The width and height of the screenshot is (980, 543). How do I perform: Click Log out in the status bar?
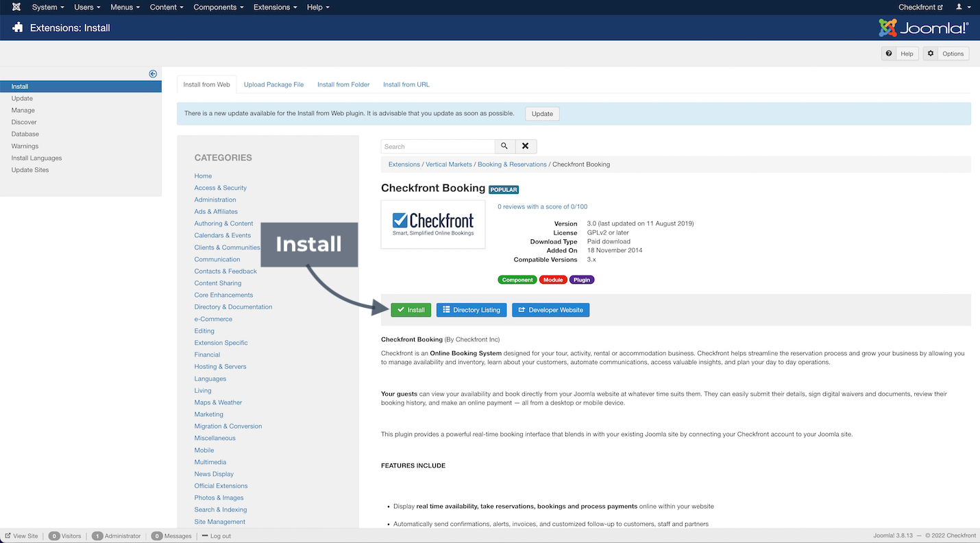[x=216, y=536]
